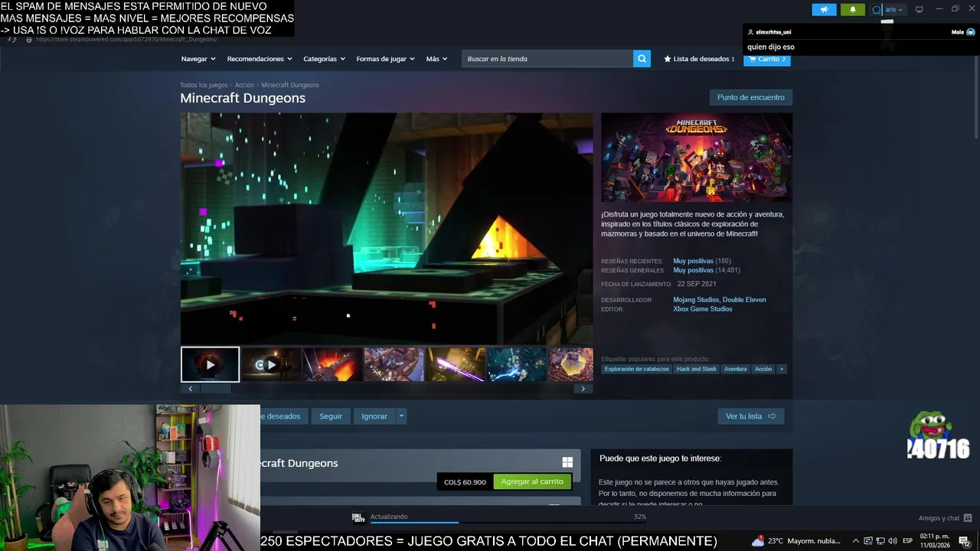
Task: Open Ver tu lista button
Action: coord(750,416)
